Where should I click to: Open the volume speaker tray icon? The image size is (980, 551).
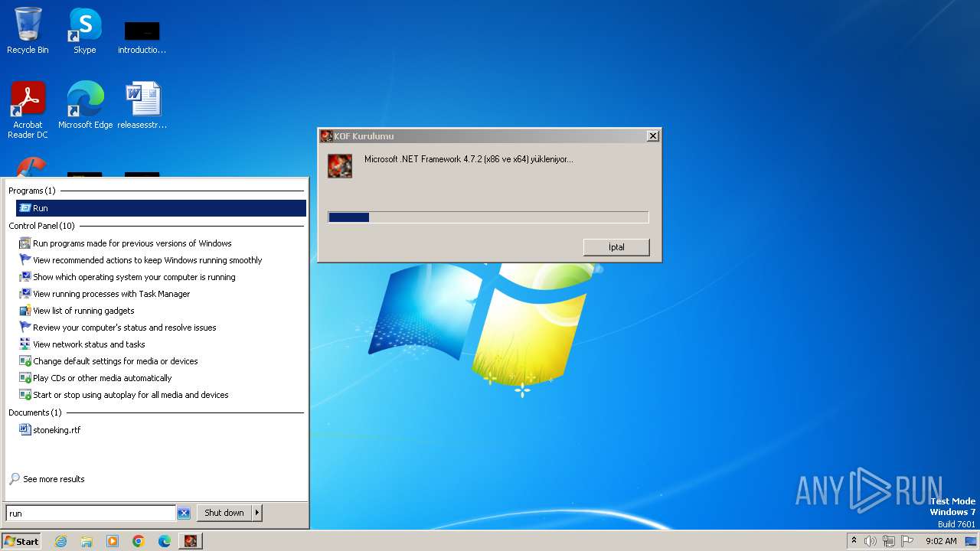click(x=871, y=541)
